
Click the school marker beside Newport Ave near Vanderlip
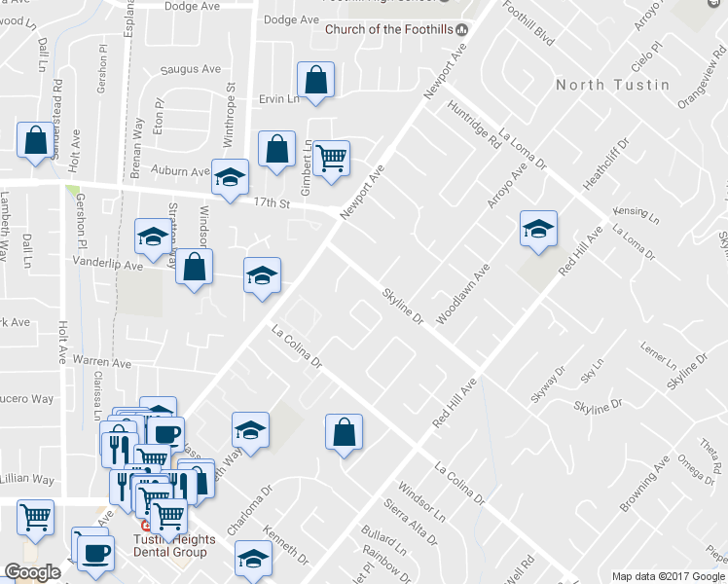tap(262, 276)
